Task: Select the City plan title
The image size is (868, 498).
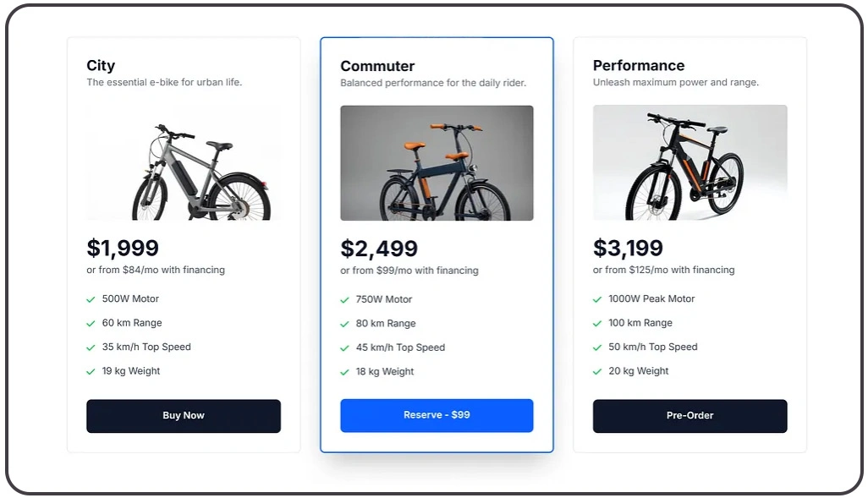Action: [101, 66]
